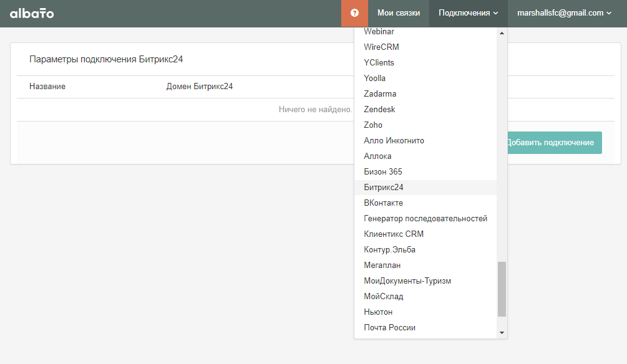Image resolution: width=627 pixels, height=364 pixels.
Task: Select ВКонтакте from the list
Action: pyautogui.click(x=425, y=203)
